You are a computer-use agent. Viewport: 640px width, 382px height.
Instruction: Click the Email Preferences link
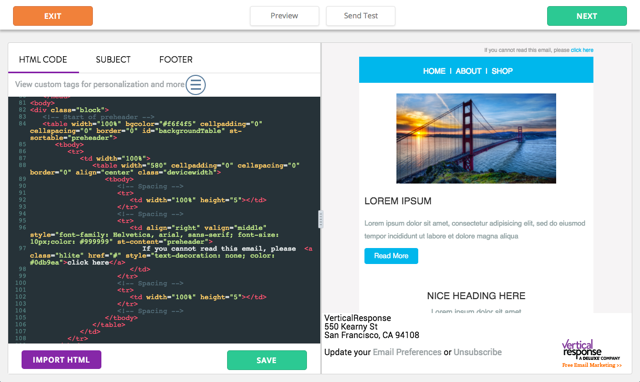pyautogui.click(x=407, y=352)
